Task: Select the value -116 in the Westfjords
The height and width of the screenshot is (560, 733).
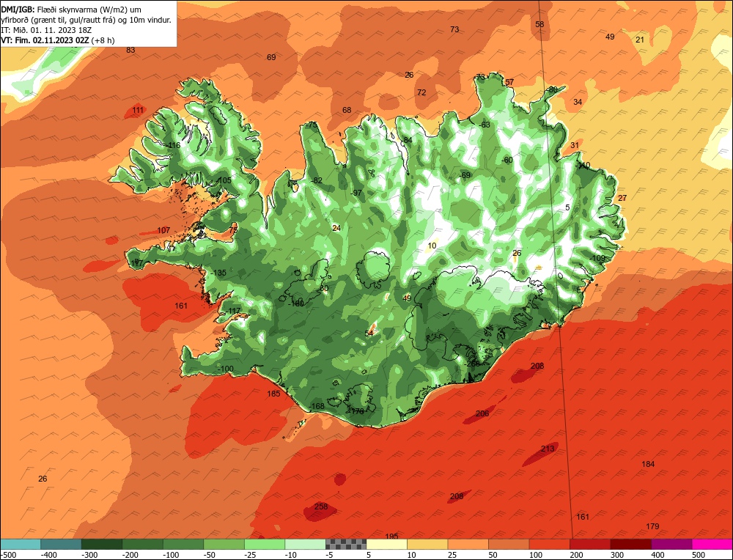Action: (x=174, y=145)
